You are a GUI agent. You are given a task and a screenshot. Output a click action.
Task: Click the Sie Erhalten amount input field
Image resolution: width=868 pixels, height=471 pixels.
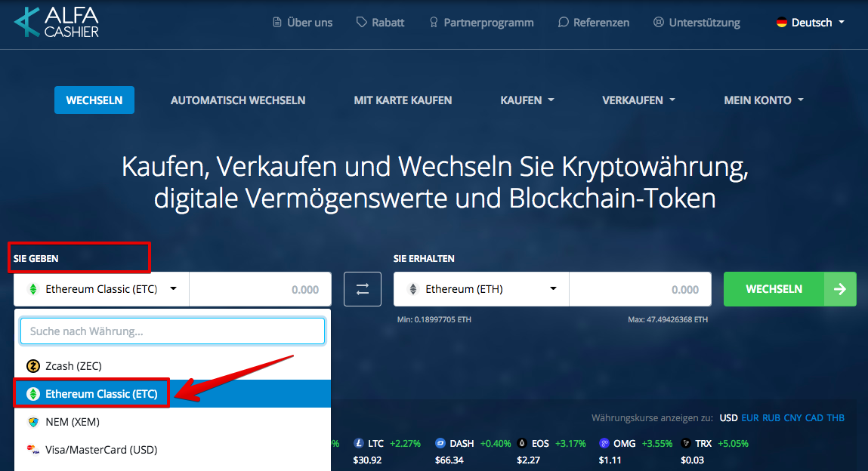(x=641, y=289)
